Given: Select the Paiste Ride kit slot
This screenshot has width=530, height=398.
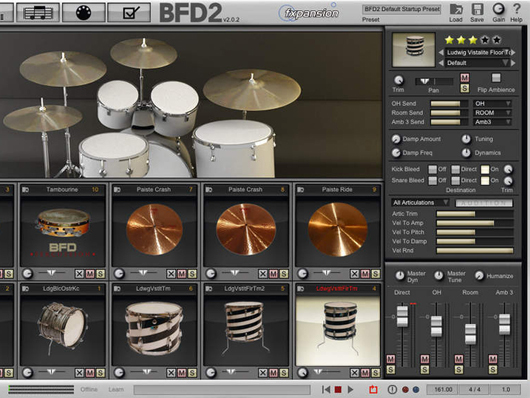Looking at the screenshot, I should [x=338, y=230].
